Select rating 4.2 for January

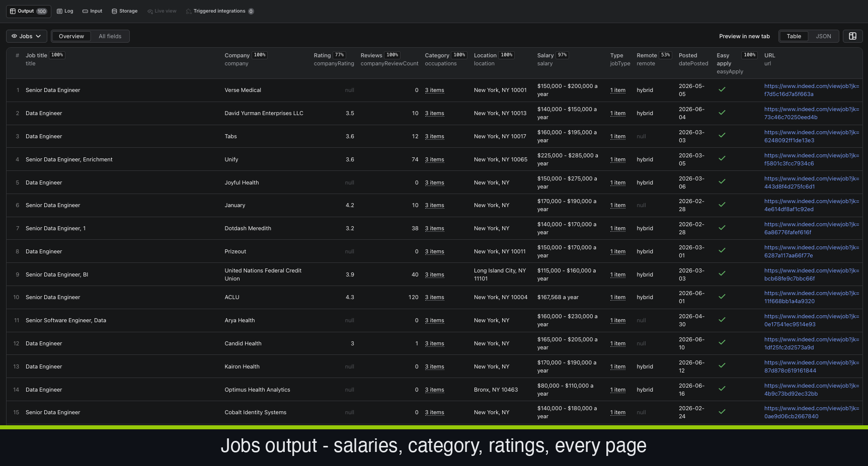pyautogui.click(x=350, y=205)
